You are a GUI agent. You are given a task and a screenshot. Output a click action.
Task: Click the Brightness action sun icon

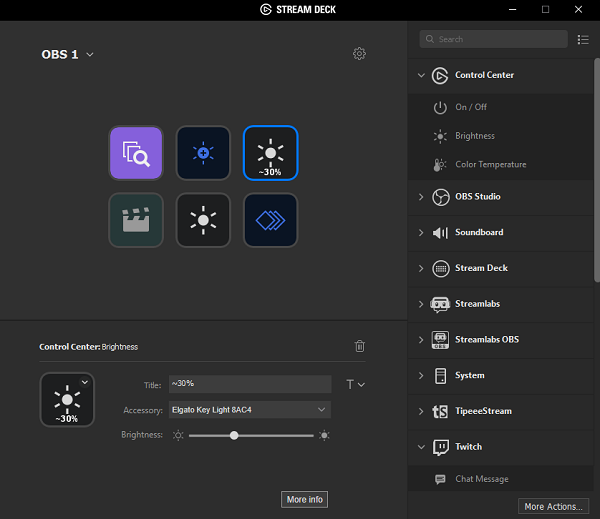tap(440, 136)
